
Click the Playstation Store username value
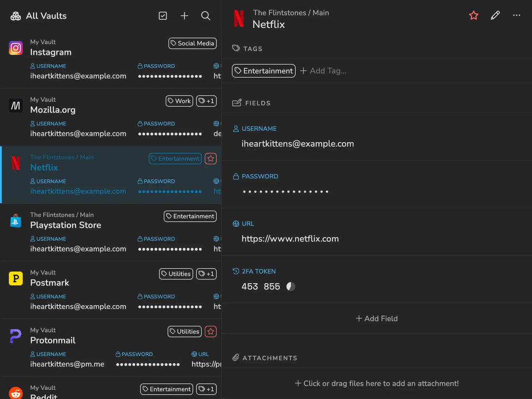click(78, 249)
